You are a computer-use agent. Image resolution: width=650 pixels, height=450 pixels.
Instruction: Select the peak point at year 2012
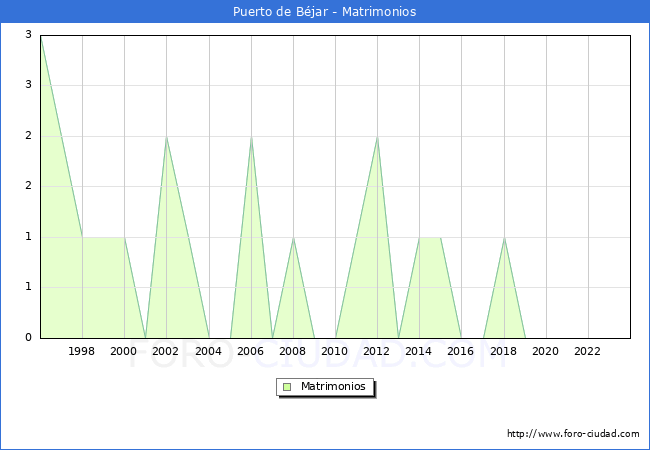(377, 137)
